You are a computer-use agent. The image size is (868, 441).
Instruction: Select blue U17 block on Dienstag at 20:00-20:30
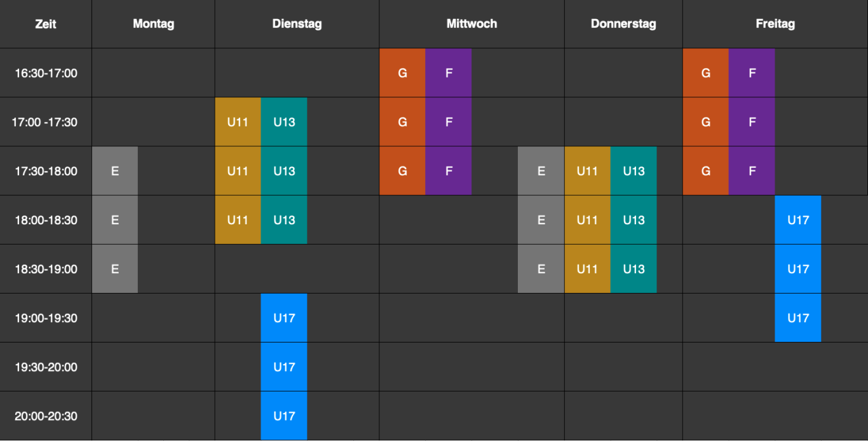point(284,416)
